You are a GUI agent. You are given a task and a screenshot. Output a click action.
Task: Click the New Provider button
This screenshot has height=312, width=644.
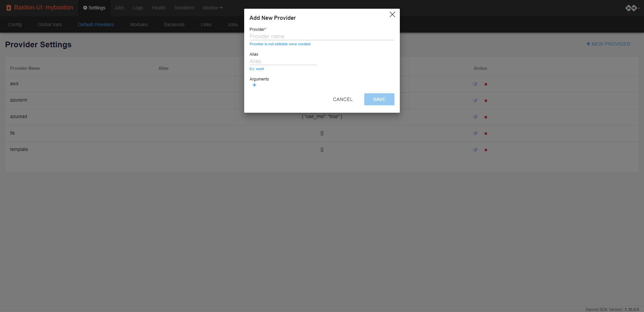tap(608, 44)
